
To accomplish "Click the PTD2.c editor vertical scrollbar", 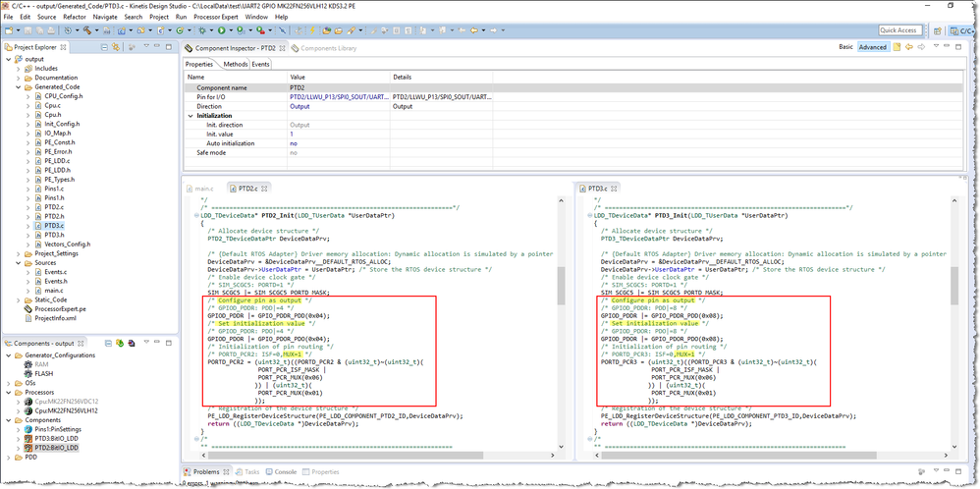I will (561, 285).
